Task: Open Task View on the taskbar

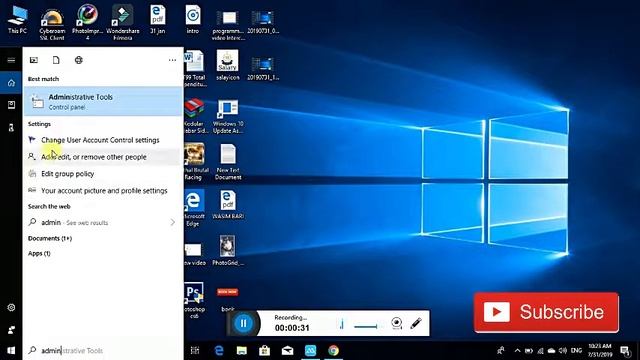Action: pyautogui.click(x=195, y=350)
